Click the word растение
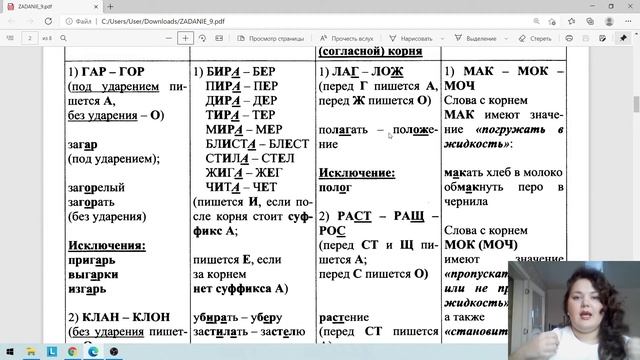 pyautogui.click(x=344, y=317)
